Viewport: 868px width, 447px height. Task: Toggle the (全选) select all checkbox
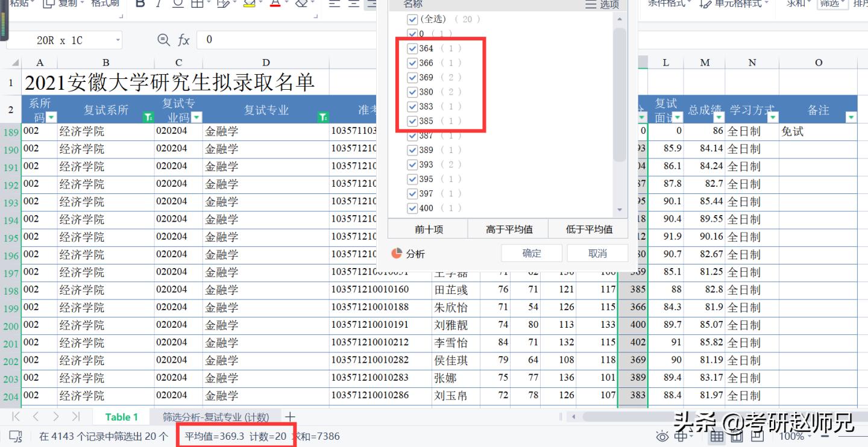412,19
